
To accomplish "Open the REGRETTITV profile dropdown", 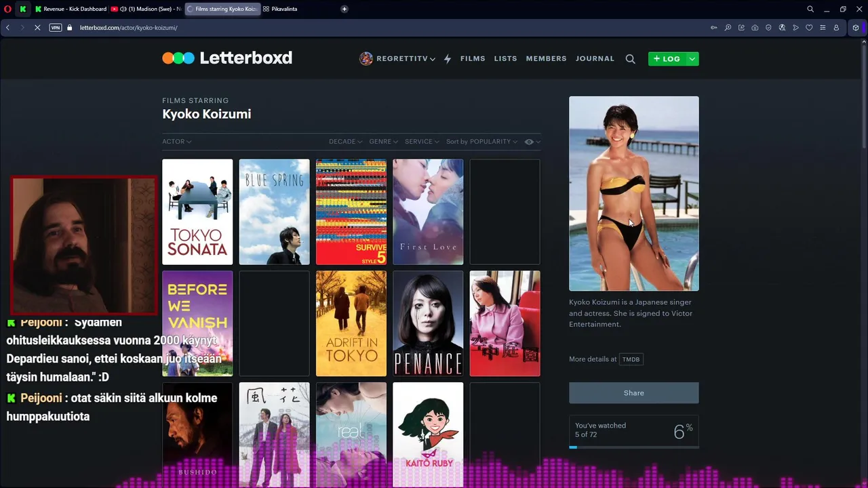I will [406, 59].
